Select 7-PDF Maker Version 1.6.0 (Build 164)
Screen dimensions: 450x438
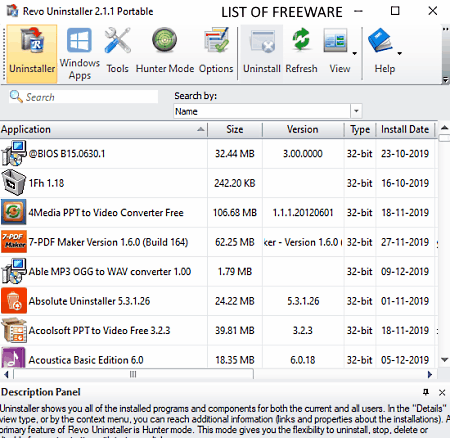[108, 242]
